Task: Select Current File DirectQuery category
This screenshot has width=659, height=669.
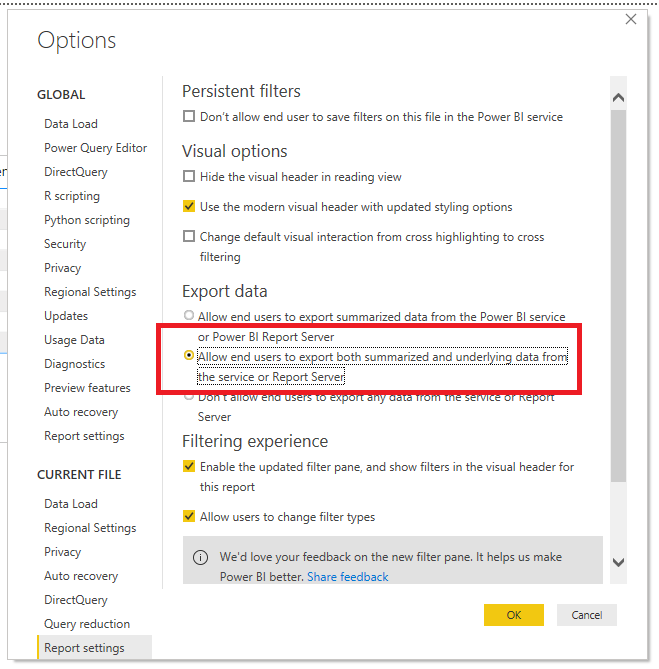Action: 76,600
